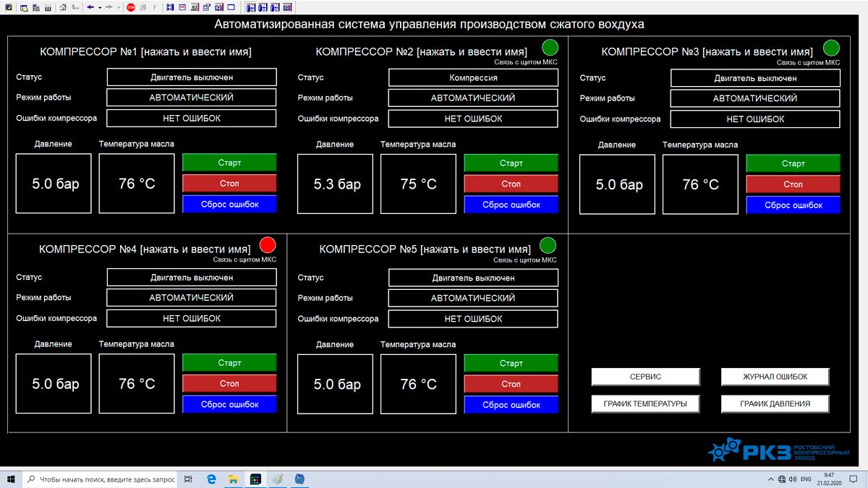868x488 pixels.
Task: Open Microsoft Edge from the taskbar
Action: [212, 479]
